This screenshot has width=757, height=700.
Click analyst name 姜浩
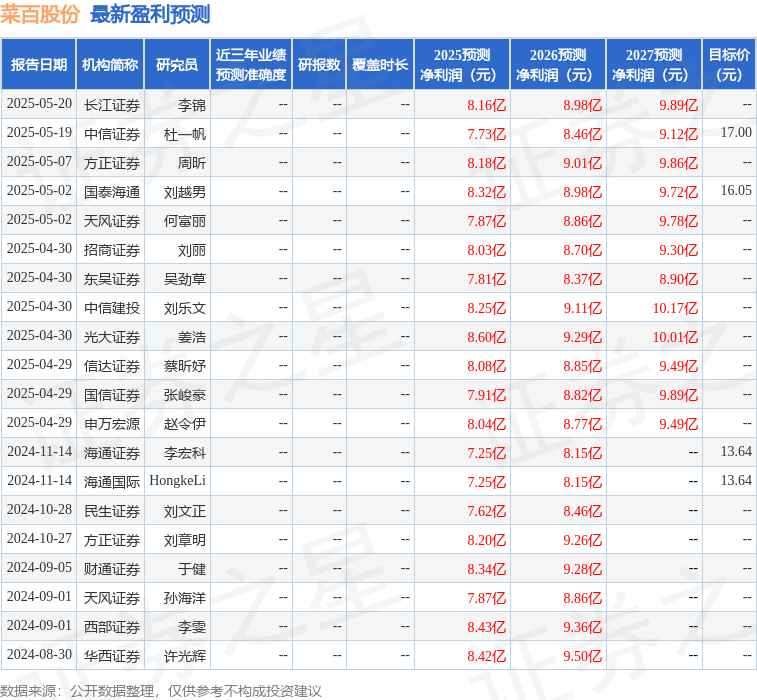(x=192, y=336)
